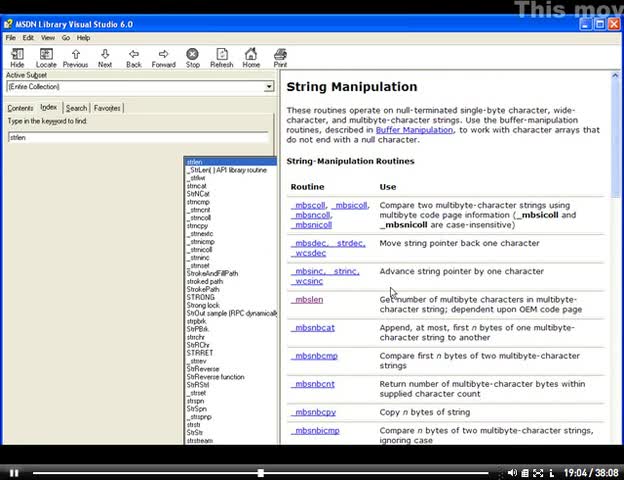The image size is (624, 480).
Task: Open the Go menu
Action: coord(66,38)
